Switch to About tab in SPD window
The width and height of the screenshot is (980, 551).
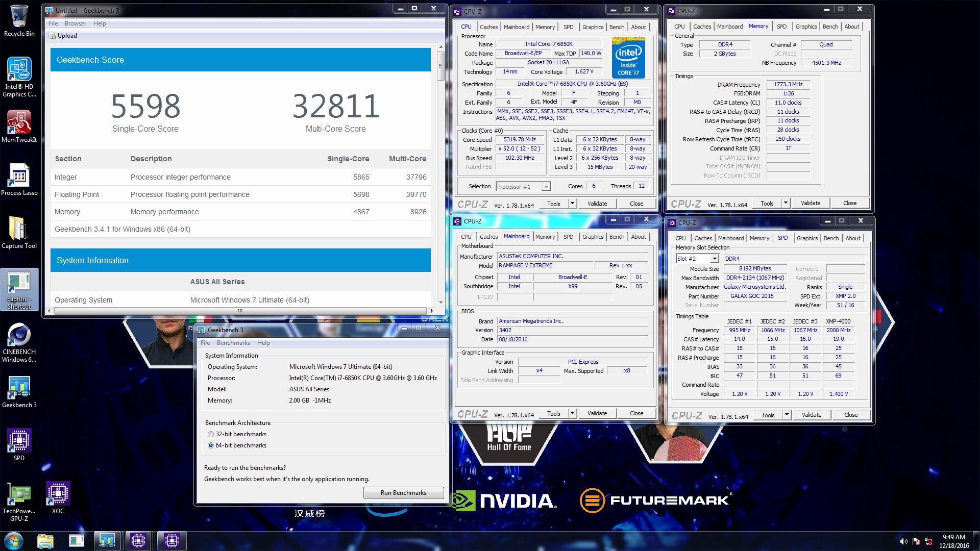[x=852, y=238]
